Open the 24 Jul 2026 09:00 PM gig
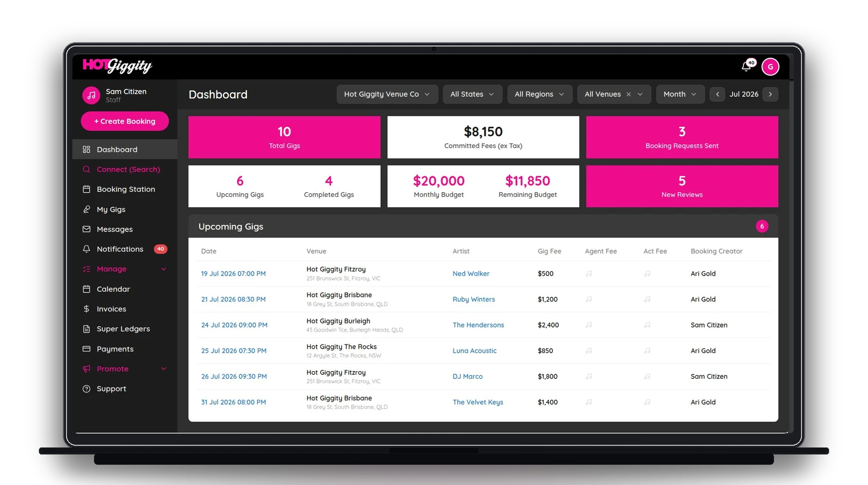Screen dimensions: 868x485 click(x=234, y=325)
